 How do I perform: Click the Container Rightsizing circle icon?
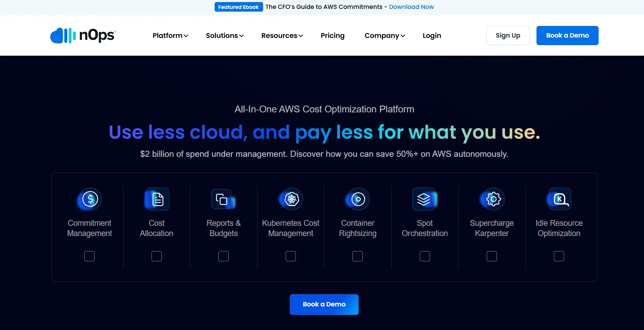click(x=358, y=199)
